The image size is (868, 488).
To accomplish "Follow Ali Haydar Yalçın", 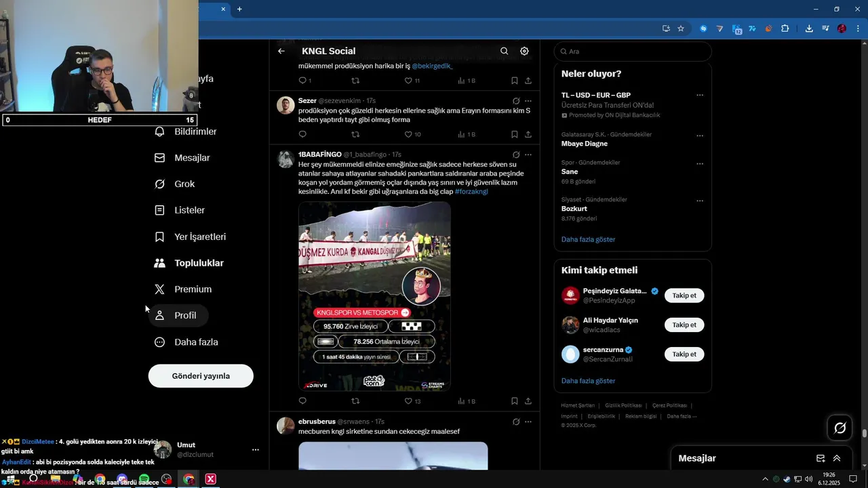I will point(684,325).
